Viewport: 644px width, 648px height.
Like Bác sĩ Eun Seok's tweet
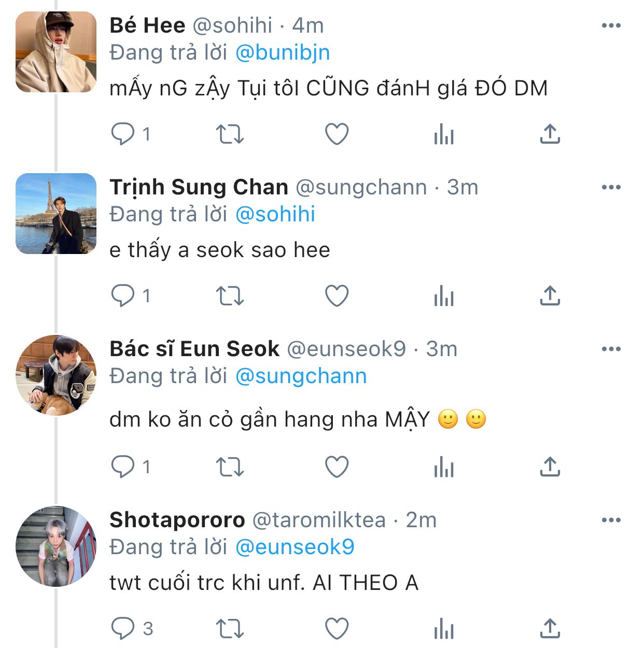click(337, 467)
